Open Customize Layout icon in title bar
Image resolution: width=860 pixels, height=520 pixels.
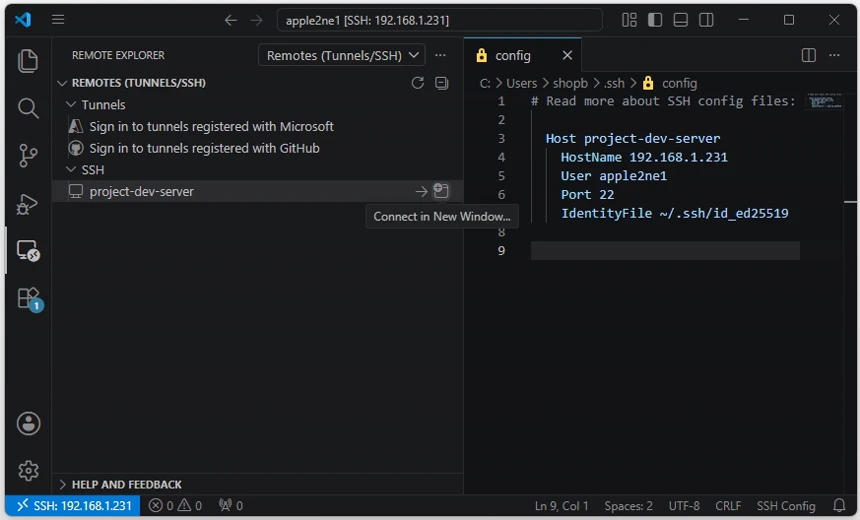tap(629, 20)
